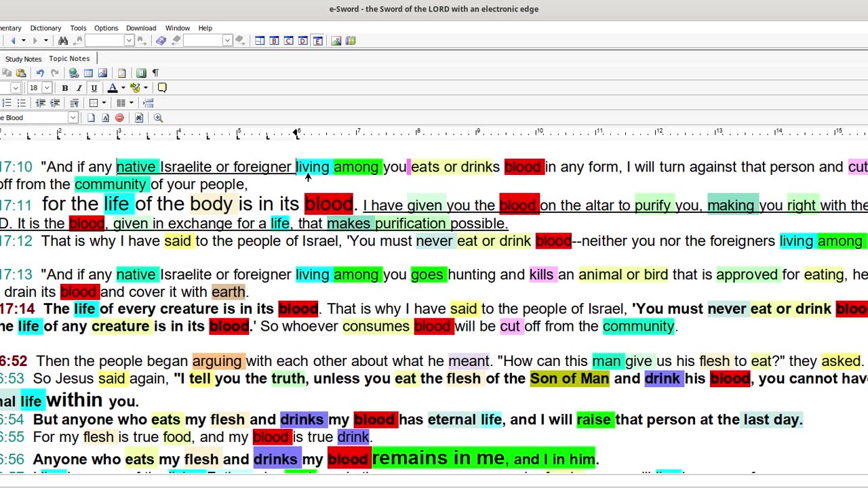Apply highlighter color with the marker swatch
The image size is (868, 488).
[x=135, y=88]
